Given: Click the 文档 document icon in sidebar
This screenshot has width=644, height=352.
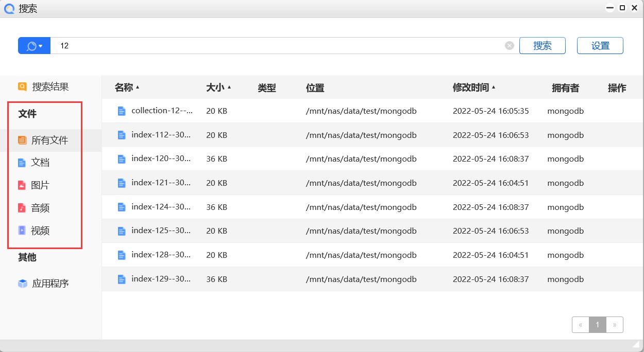Looking at the screenshot, I should click(22, 163).
